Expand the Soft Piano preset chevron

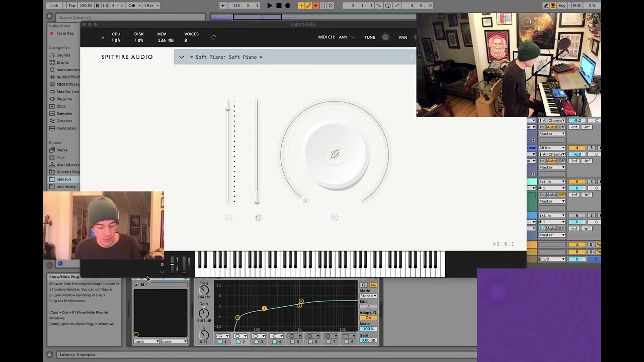(182, 57)
